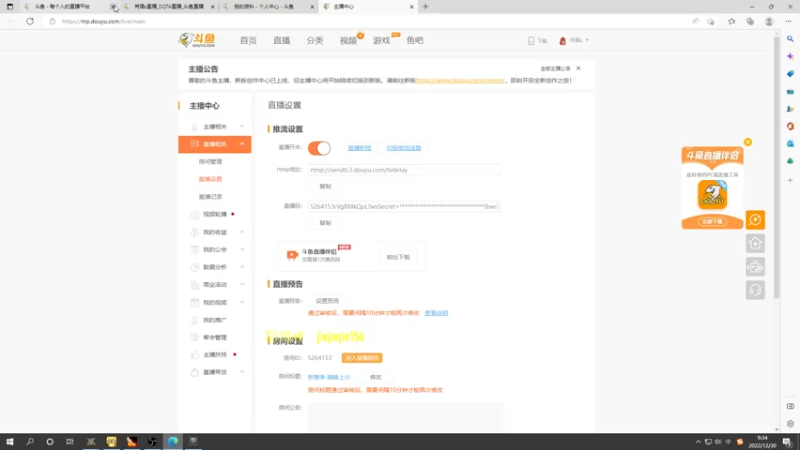The height and width of the screenshot is (450, 800).
Task: Click the browser back arrow
Action: pyautogui.click(x=11, y=21)
